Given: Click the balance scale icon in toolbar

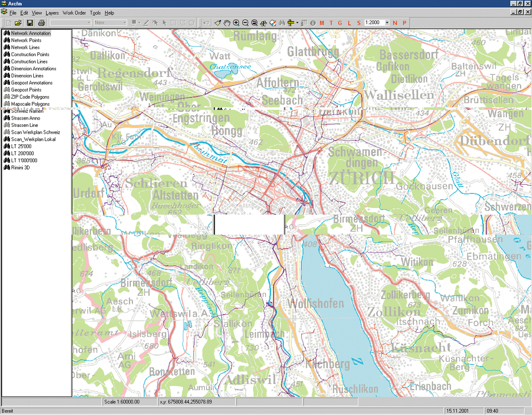Looking at the screenshot, I should click(263, 23).
